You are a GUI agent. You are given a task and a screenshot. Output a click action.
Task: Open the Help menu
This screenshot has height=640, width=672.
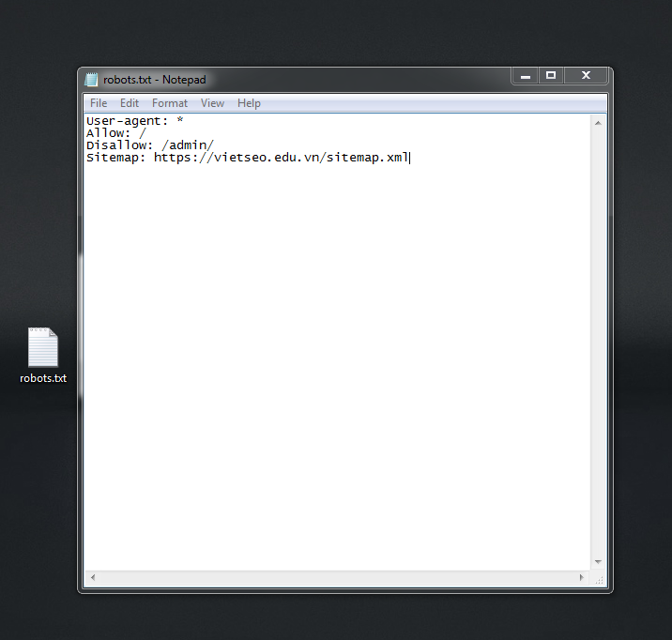[x=249, y=103]
